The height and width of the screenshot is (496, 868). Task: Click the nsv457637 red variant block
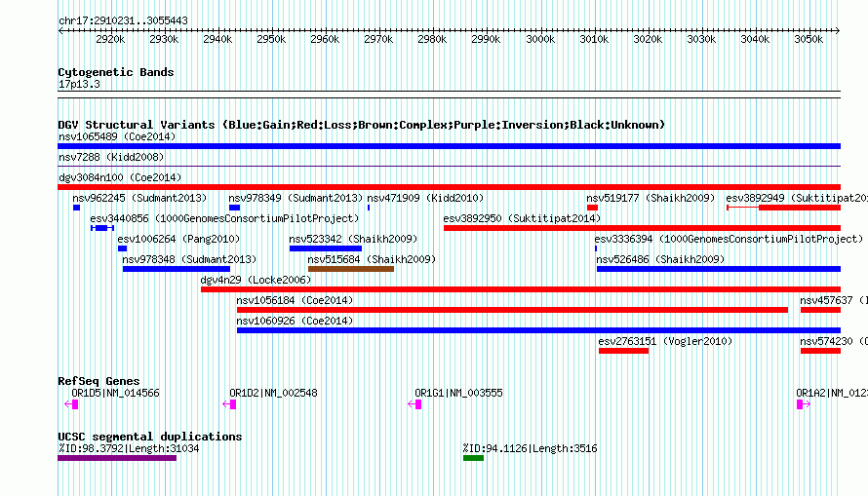(x=820, y=310)
